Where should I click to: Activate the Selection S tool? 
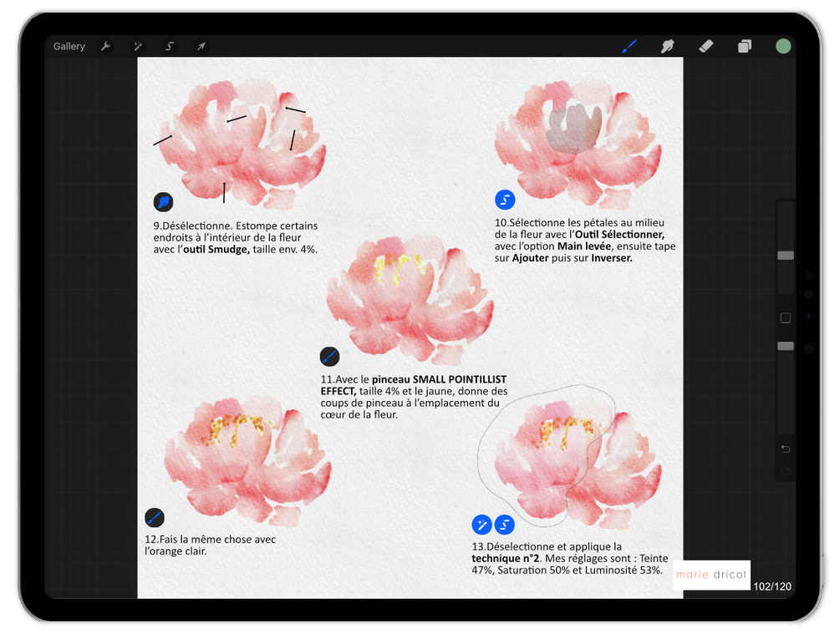coord(170,47)
